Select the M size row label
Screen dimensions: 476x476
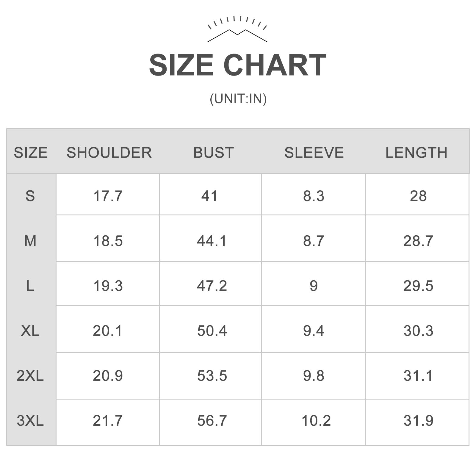[x=30, y=241]
